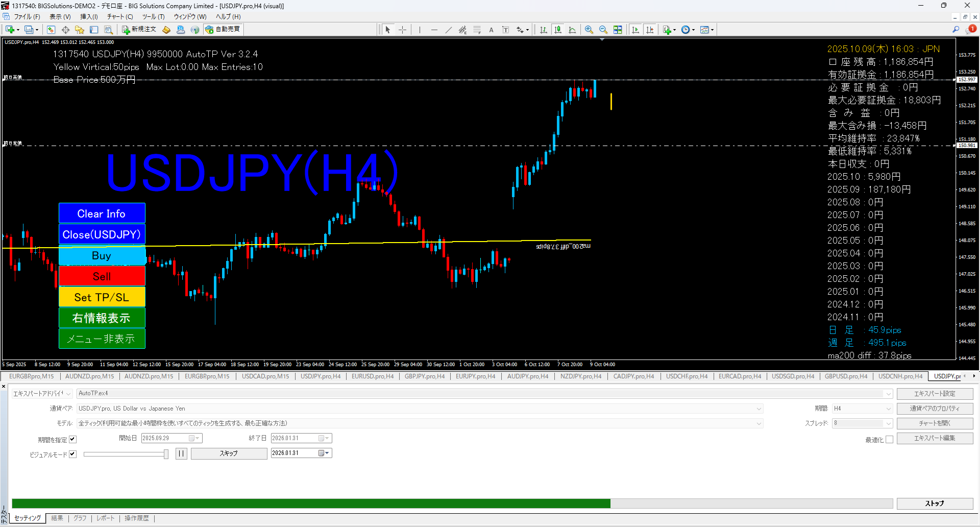Open the 新規注文 new order button

[x=139, y=30]
